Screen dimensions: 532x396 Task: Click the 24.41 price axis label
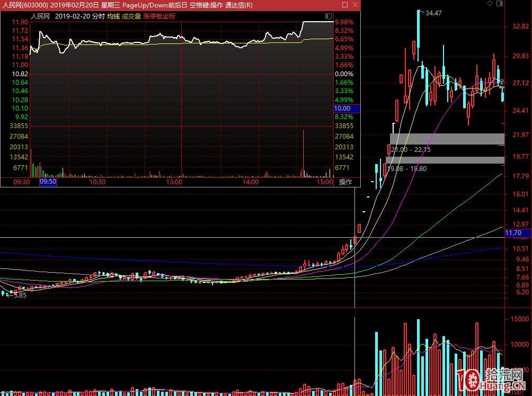[x=520, y=111]
